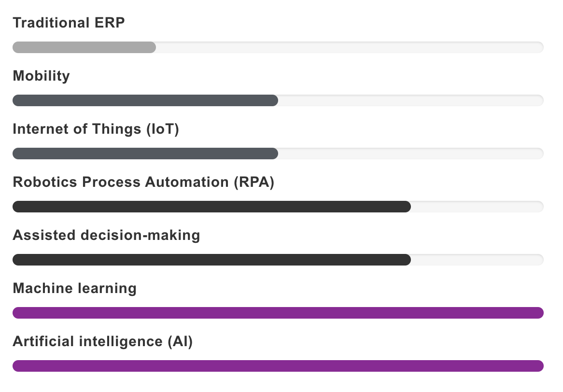The width and height of the screenshot is (563, 392).
Task: Click the Internet of Things progress bar
Action: (145, 154)
